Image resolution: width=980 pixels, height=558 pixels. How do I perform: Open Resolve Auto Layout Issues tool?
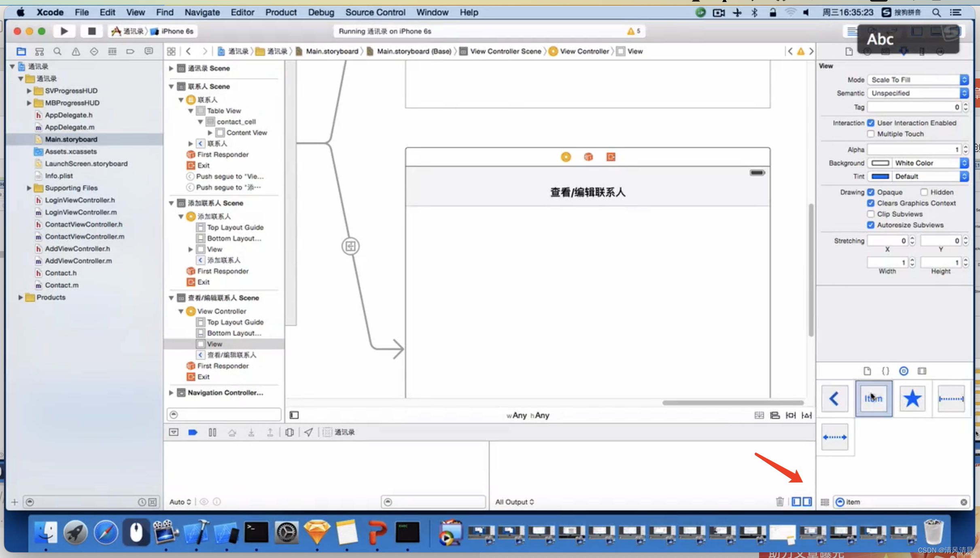click(807, 415)
